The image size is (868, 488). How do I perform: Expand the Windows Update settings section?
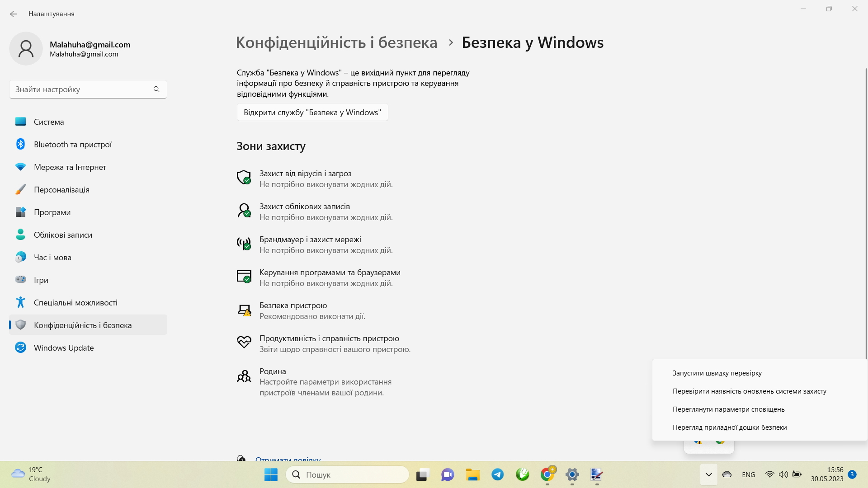pos(64,347)
